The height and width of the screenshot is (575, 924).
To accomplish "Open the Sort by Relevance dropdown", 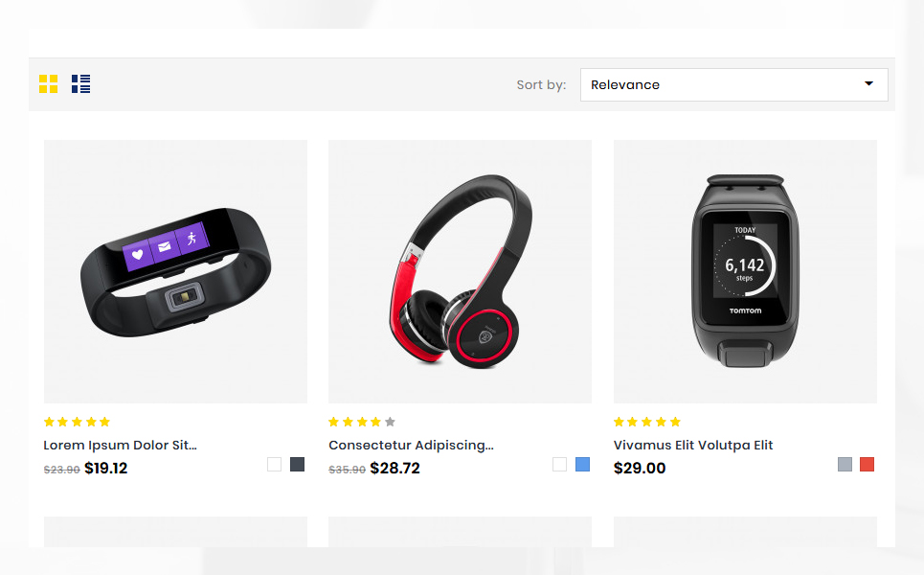I will 733,85.
